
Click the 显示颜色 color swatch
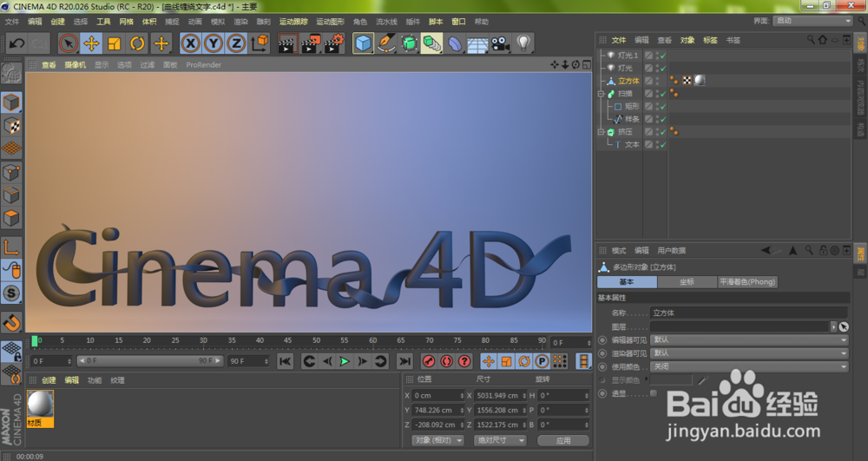(672, 380)
